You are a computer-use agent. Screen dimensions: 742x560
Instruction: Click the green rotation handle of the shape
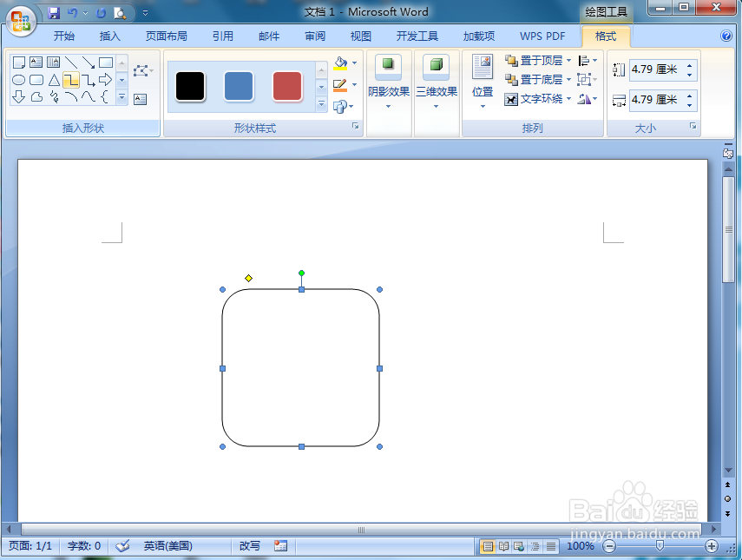click(301, 273)
